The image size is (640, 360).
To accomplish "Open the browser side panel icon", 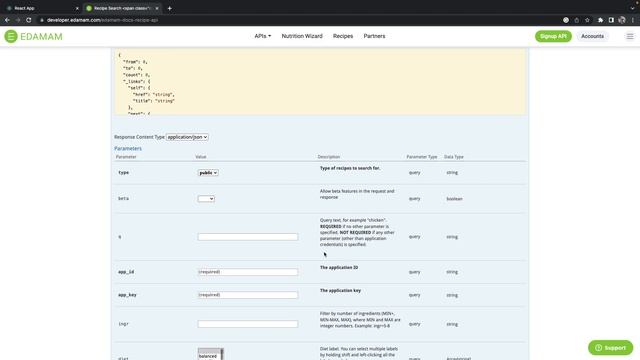I will click(611, 20).
